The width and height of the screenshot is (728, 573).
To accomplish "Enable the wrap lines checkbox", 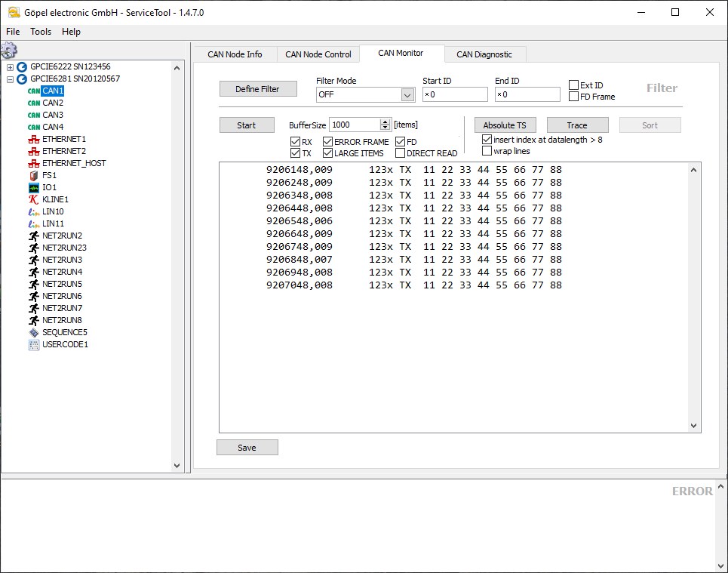I will 487,151.
